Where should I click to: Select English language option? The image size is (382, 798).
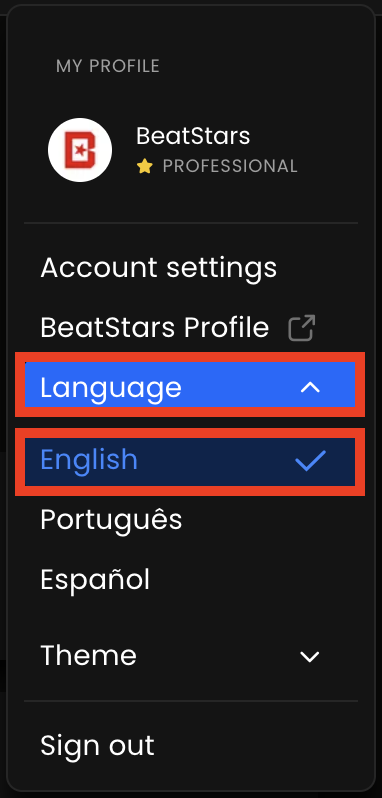click(x=190, y=461)
